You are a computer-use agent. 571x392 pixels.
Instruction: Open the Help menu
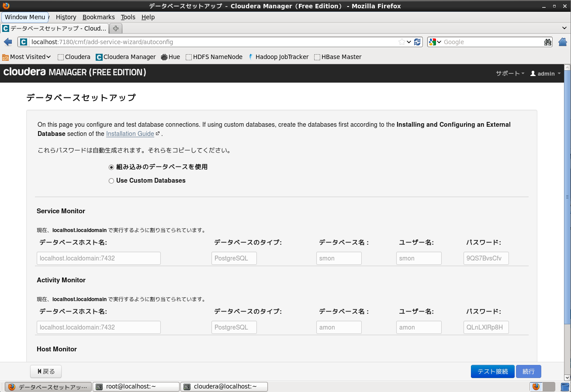(148, 17)
